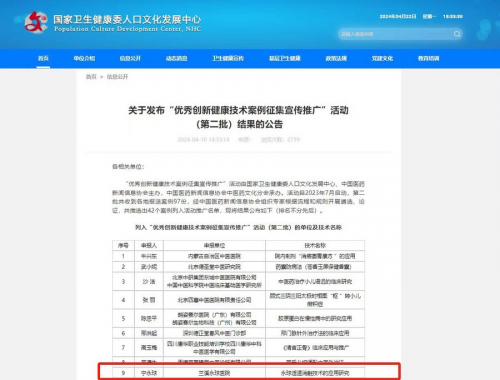Click the 首页 breadcrumb link
Image resolution: width=500 pixels, height=380 pixels.
click(91, 77)
